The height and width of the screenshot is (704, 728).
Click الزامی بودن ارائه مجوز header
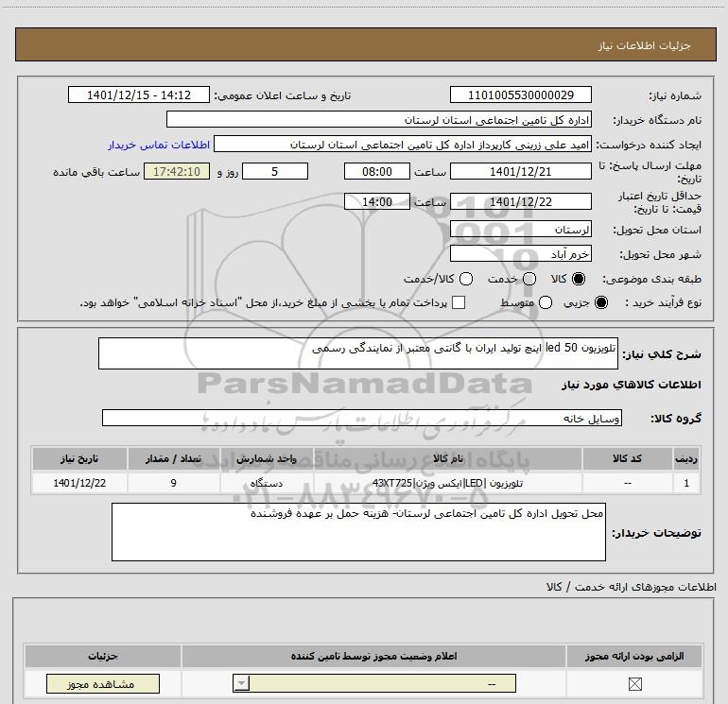pos(634,656)
